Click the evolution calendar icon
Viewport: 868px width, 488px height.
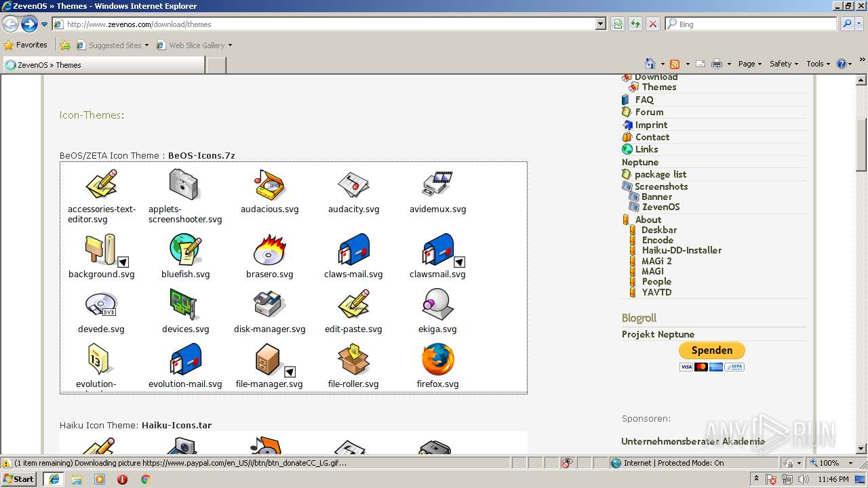(x=99, y=360)
